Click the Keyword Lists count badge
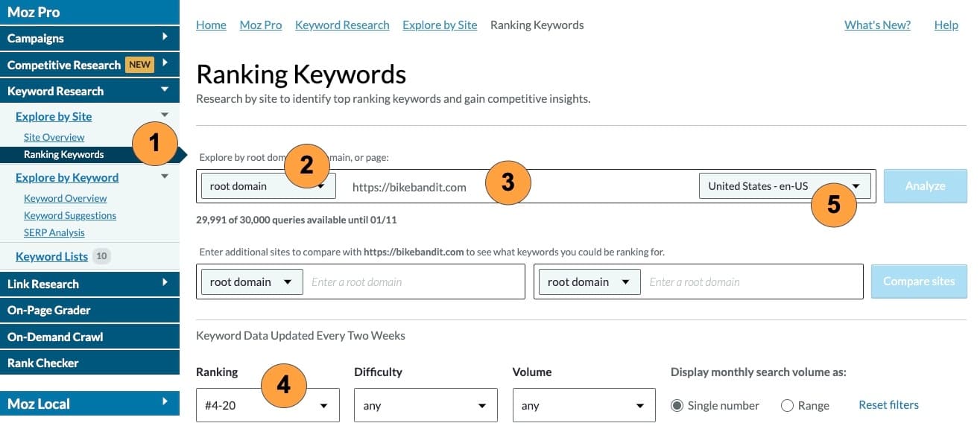The width and height of the screenshot is (980, 426). tap(102, 256)
